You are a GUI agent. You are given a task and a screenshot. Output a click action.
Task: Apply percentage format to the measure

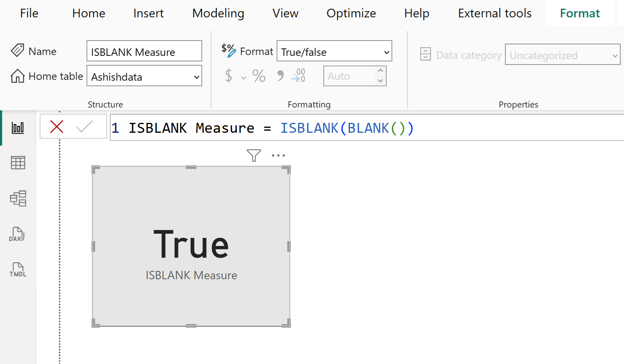pyautogui.click(x=259, y=76)
